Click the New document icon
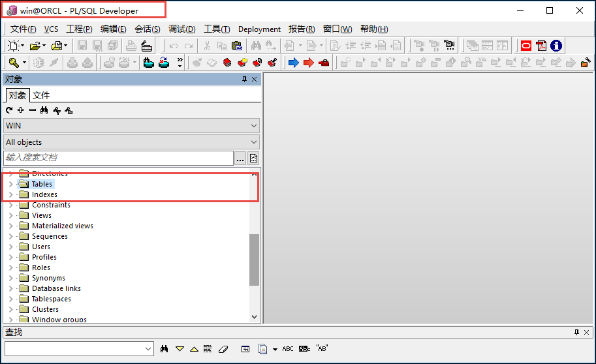596x364 pixels. [x=14, y=46]
